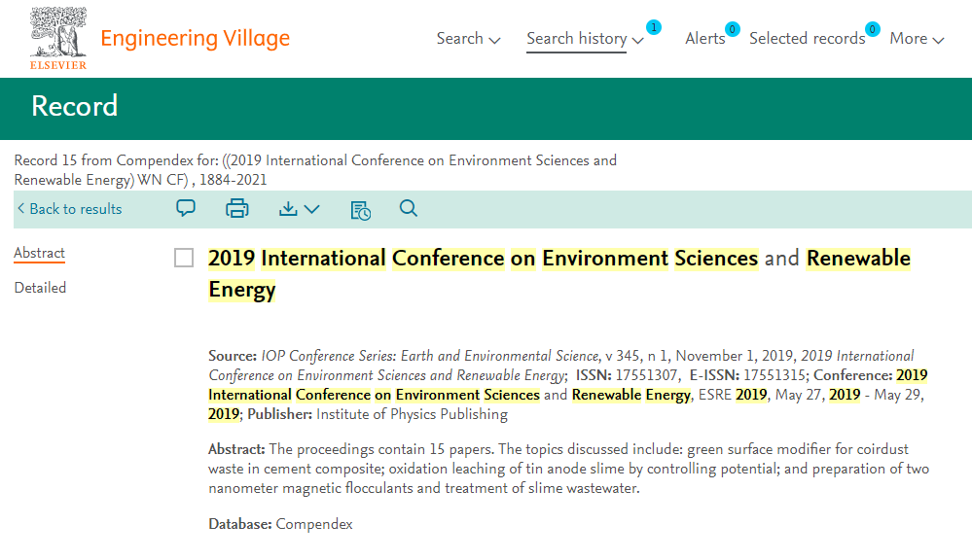Select the Abstract tab
Viewport: 972px width, 560px height.
pyautogui.click(x=39, y=253)
